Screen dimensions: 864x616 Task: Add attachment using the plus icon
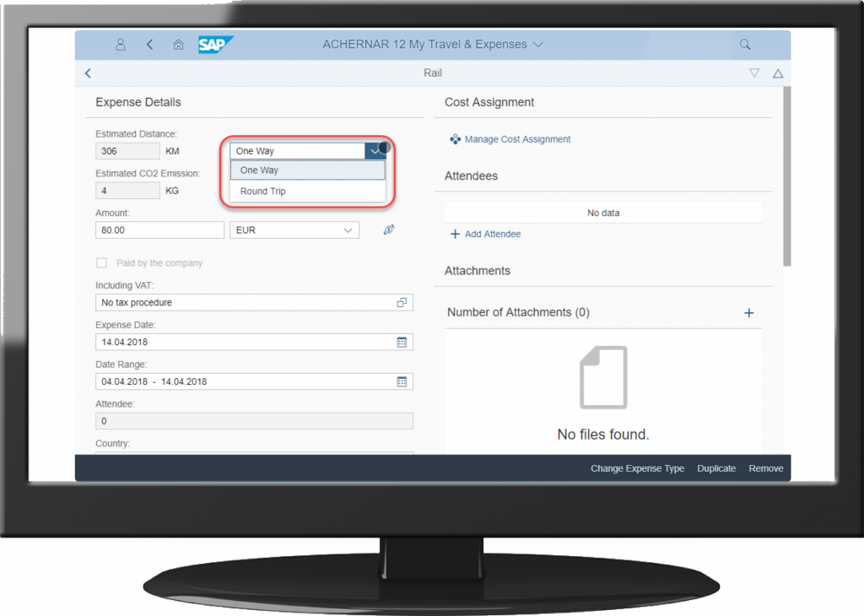click(748, 313)
